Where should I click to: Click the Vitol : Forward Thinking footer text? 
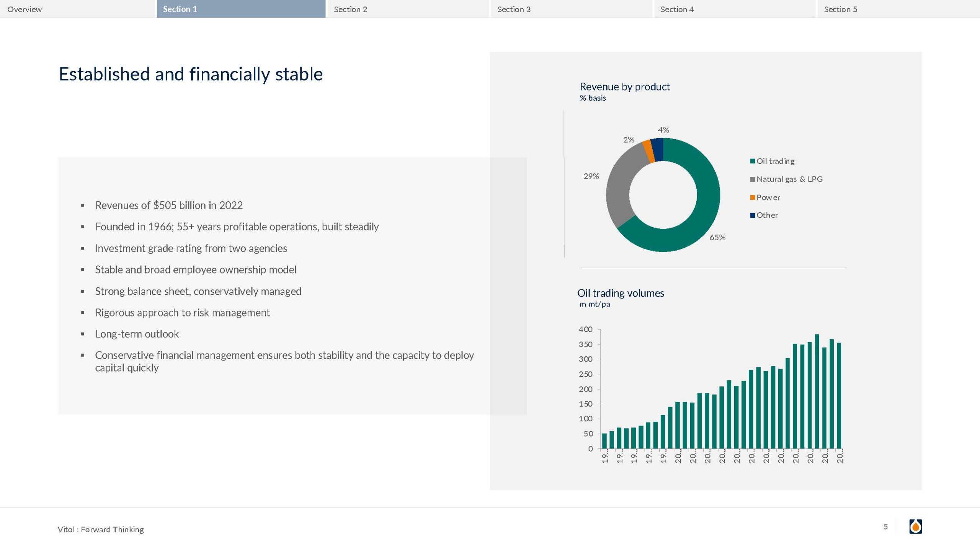101,529
